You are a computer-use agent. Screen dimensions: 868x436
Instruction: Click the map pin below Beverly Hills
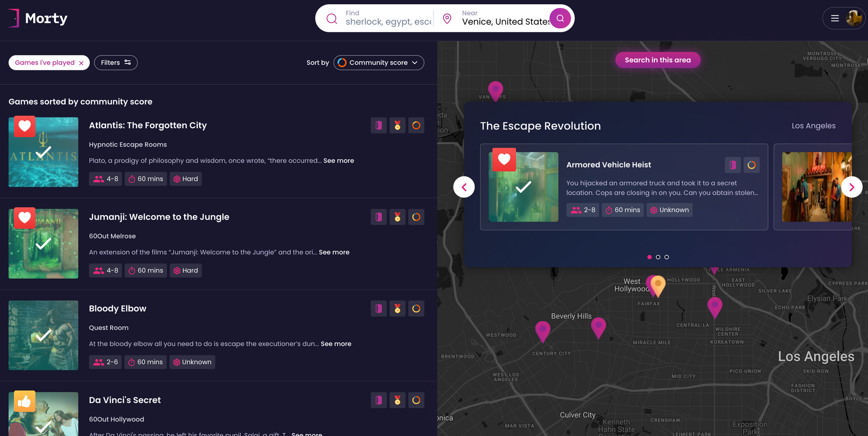(598, 328)
